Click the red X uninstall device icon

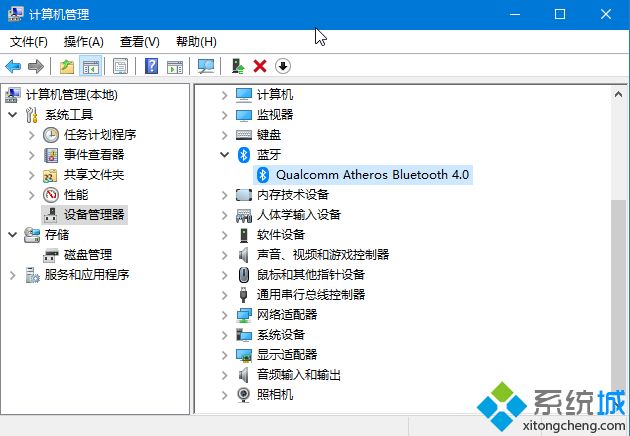260,66
